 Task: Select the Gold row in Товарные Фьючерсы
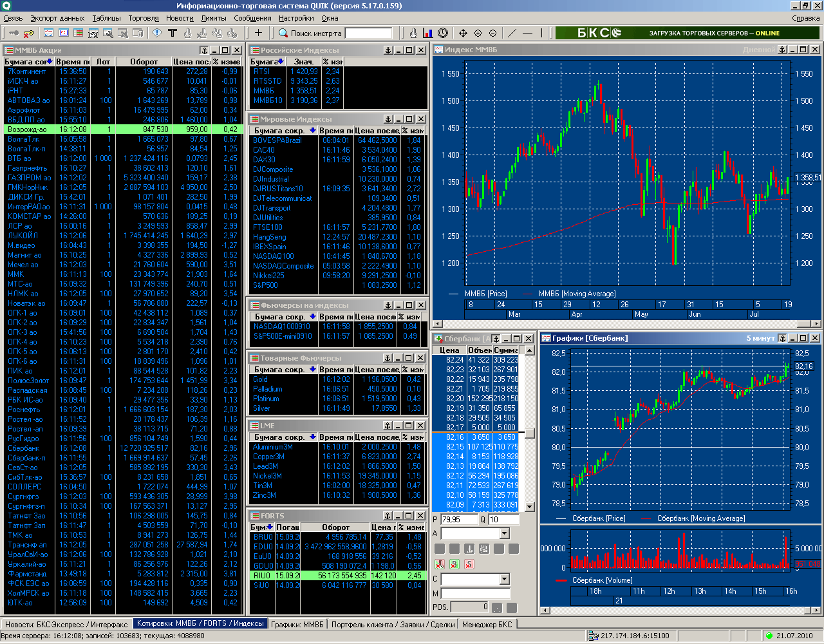[x=337, y=379]
